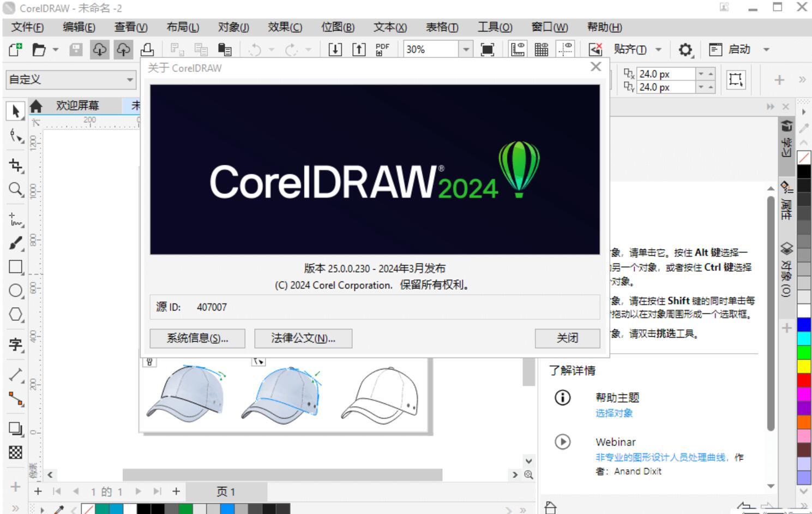
Task: Open the duplicate distance X dropdown arrow
Action: (x=701, y=74)
